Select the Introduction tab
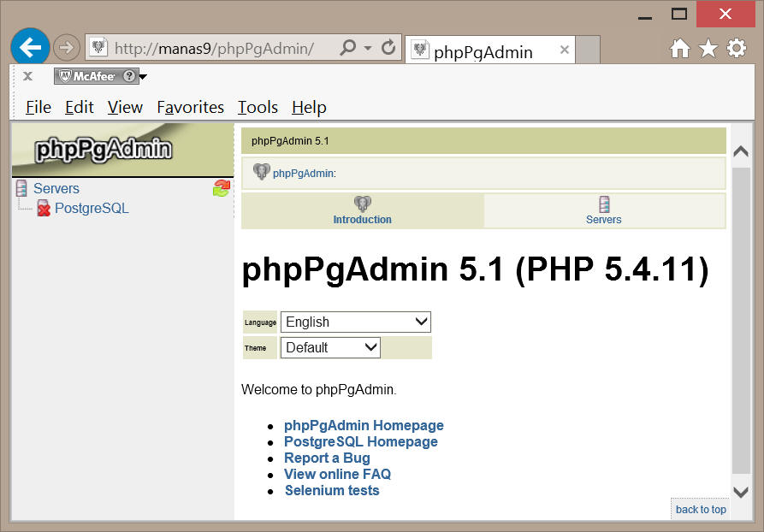 point(363,210)
